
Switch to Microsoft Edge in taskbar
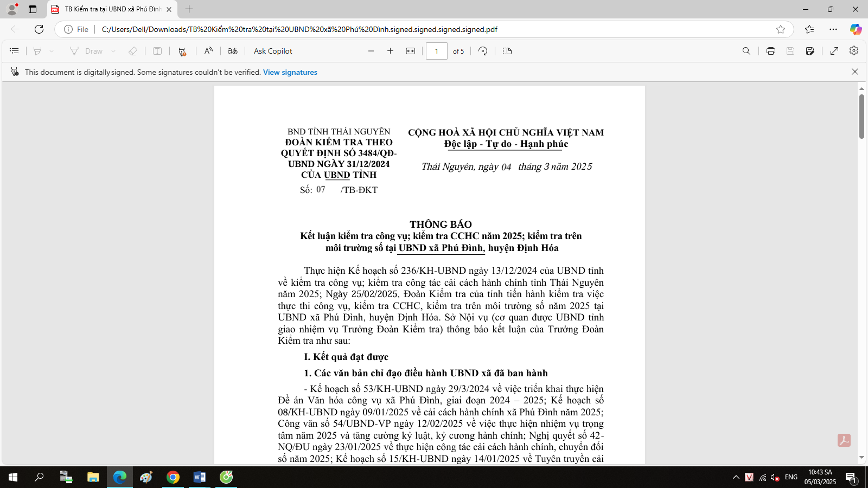[120, 477]
